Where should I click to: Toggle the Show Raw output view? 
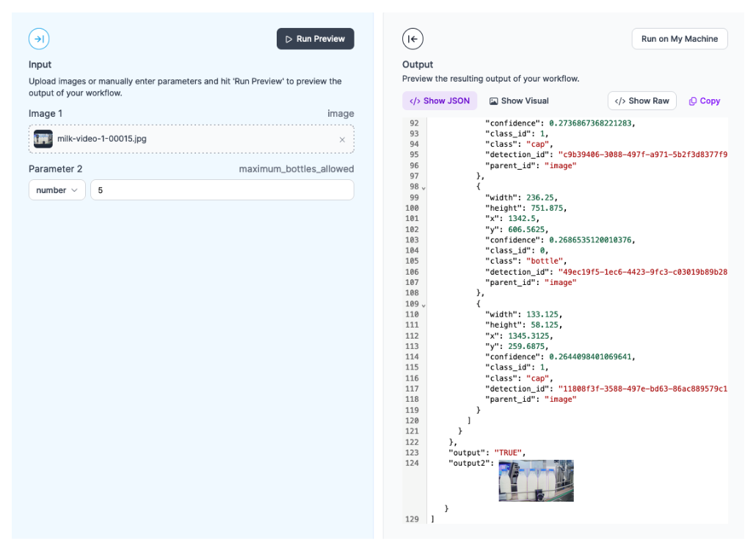(x=641, y=101)
